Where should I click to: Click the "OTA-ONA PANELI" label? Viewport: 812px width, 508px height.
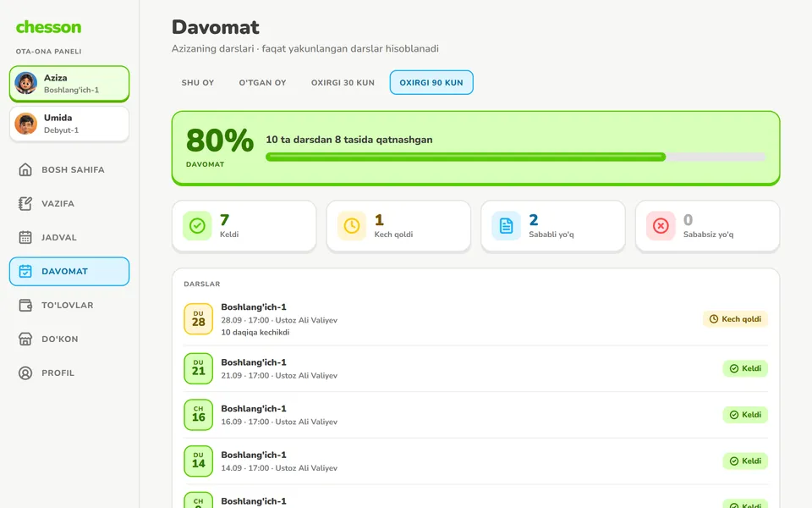[49, 52]
